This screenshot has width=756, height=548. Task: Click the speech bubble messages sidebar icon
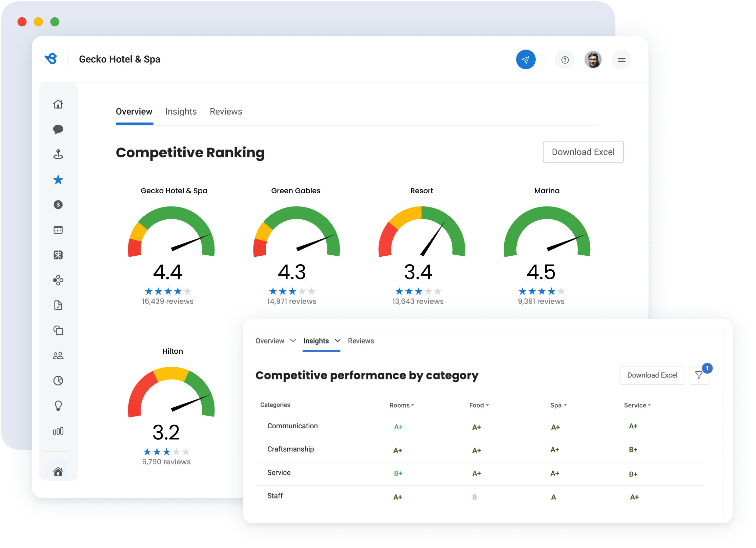(58, 129)
